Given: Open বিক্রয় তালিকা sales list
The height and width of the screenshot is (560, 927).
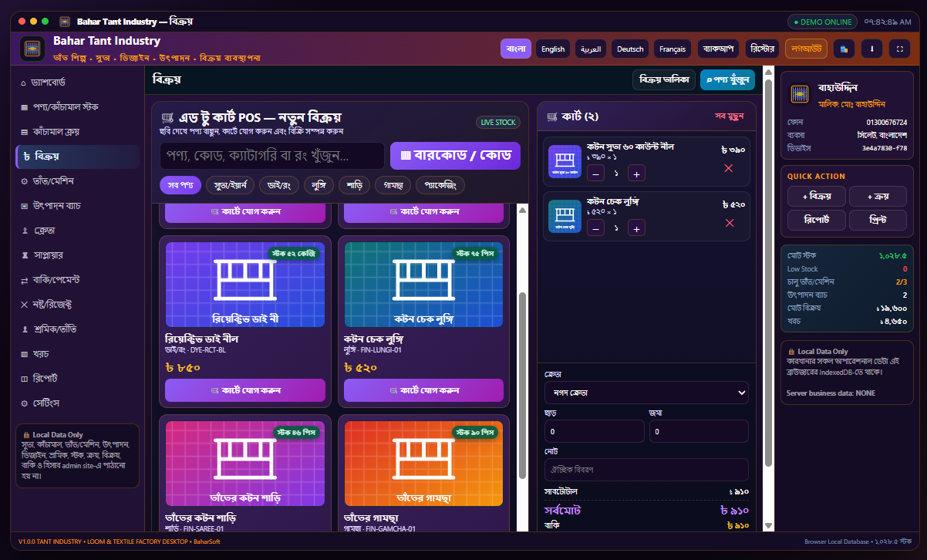Looking at the screenshot, I should coord(665,79).
